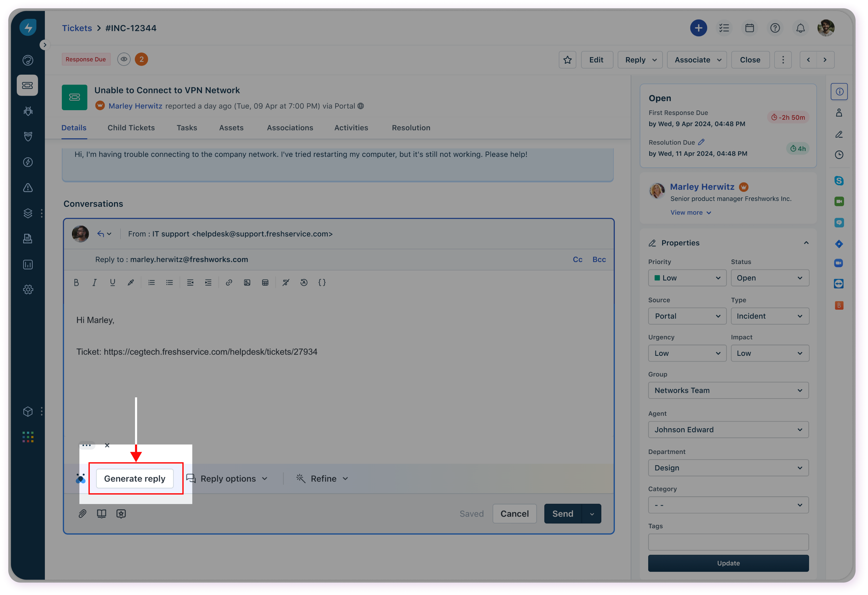Screen dimensions: 868x595
Task: Insert a table using the editor toolbar
Action: pyautogui.click(x=265, y=283)
